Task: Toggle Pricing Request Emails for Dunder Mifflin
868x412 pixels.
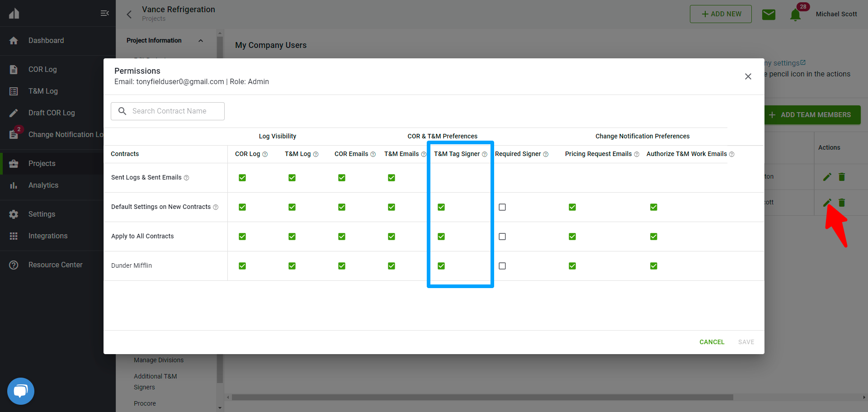Action: pyautogui.click(x=572, y=266)
